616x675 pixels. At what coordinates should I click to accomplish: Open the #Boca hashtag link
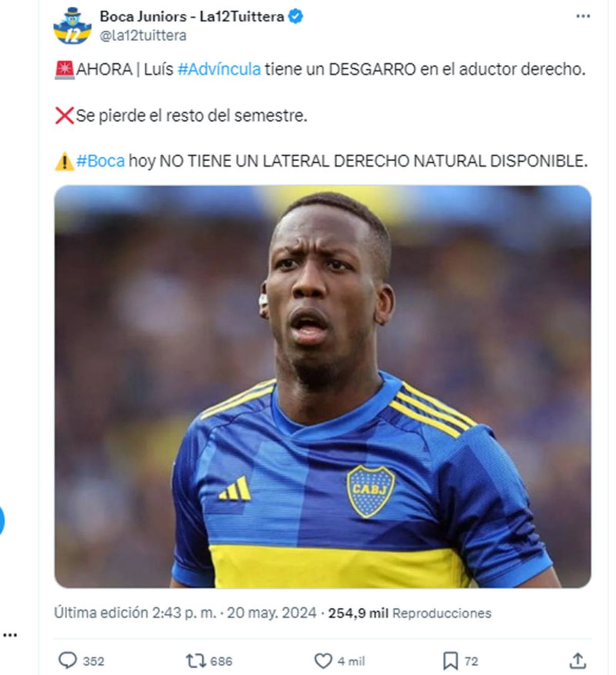pyautogui.click(x=100, y=161)
